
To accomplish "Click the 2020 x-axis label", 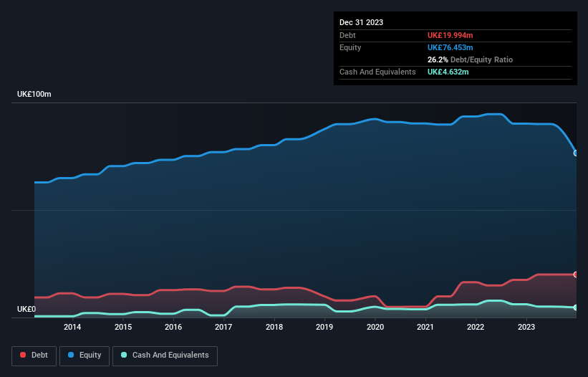I will [375, 327].
